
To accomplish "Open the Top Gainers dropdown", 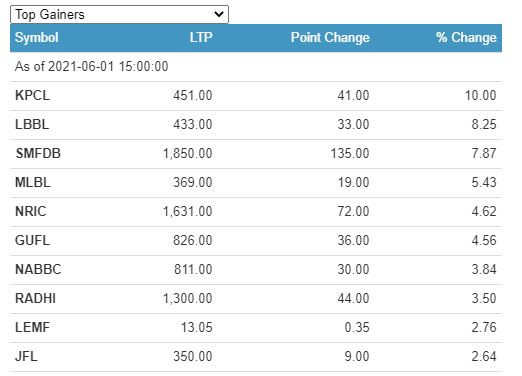I will [x=119, y=15].
